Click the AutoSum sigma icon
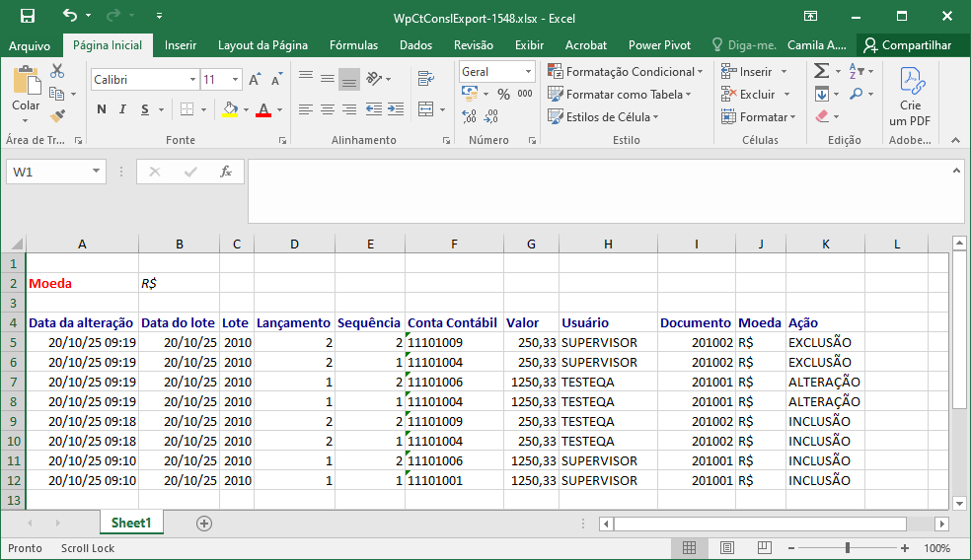 click(821, 71)
